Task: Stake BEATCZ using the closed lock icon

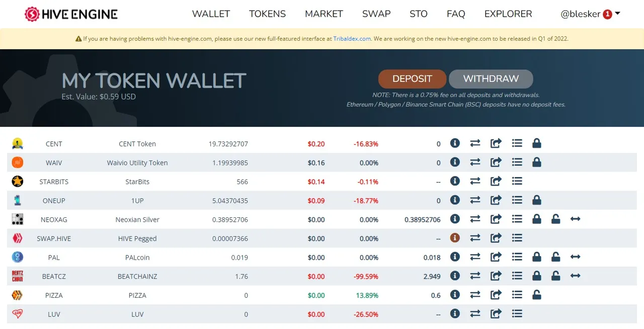Action: click(536, 276)
